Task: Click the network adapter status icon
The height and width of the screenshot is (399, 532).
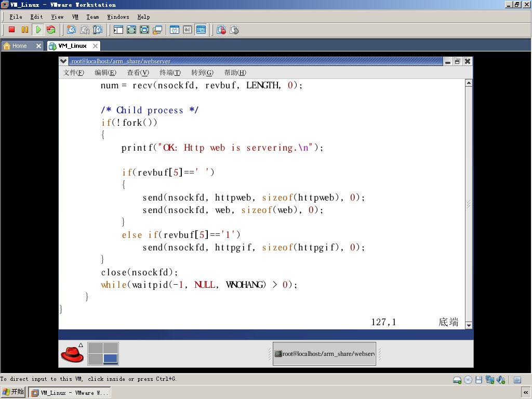Action: tap(489, 380)
